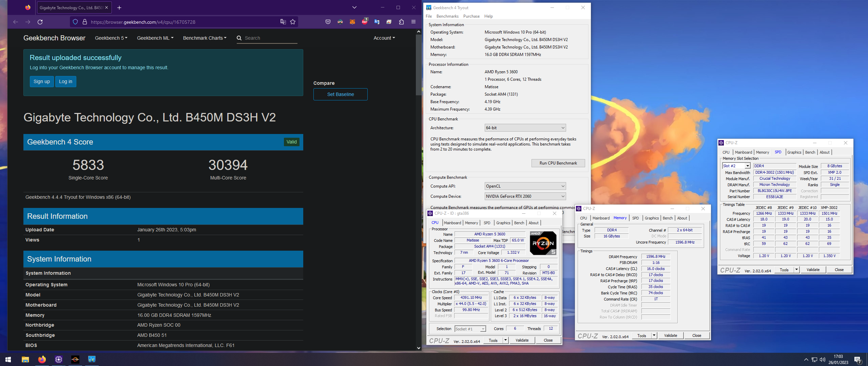This screenshot has height=366, width=868.
Task: Switch to Mainboard tab in CPU-Z gta386 window
Action: [452, 223]
